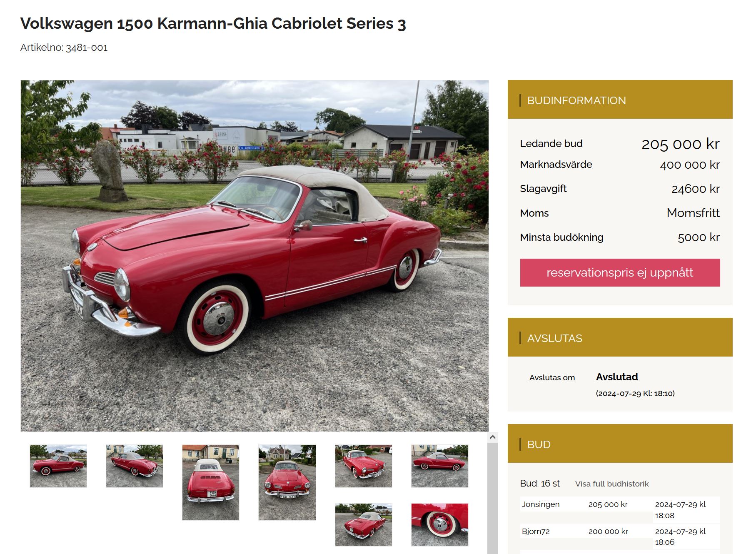Open the whitewall wheel close-up thumbnail
756x554 pixels.
coord(440,524)
